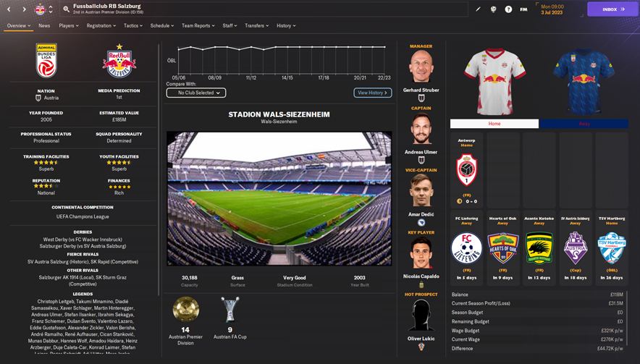Screen dimensions: 640x364
Task: Click the INBOX continue button
Action: 613,9
